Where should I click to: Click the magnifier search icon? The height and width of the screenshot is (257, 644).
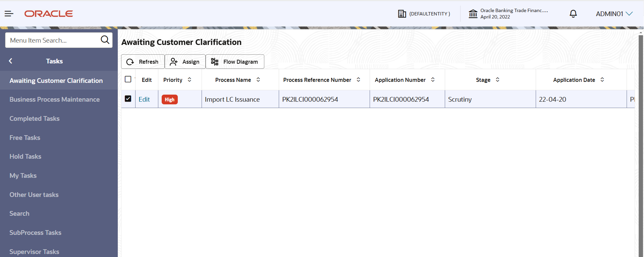coord(105,40)
